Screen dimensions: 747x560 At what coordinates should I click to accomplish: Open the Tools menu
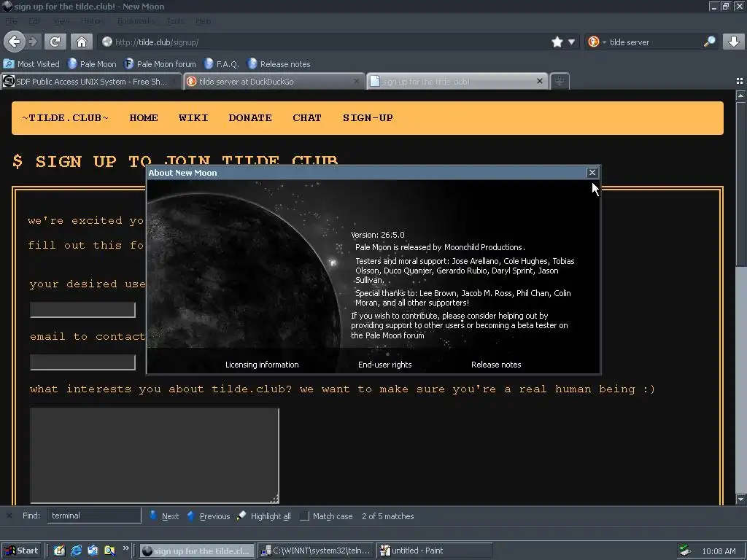click(x=175, y=21)
